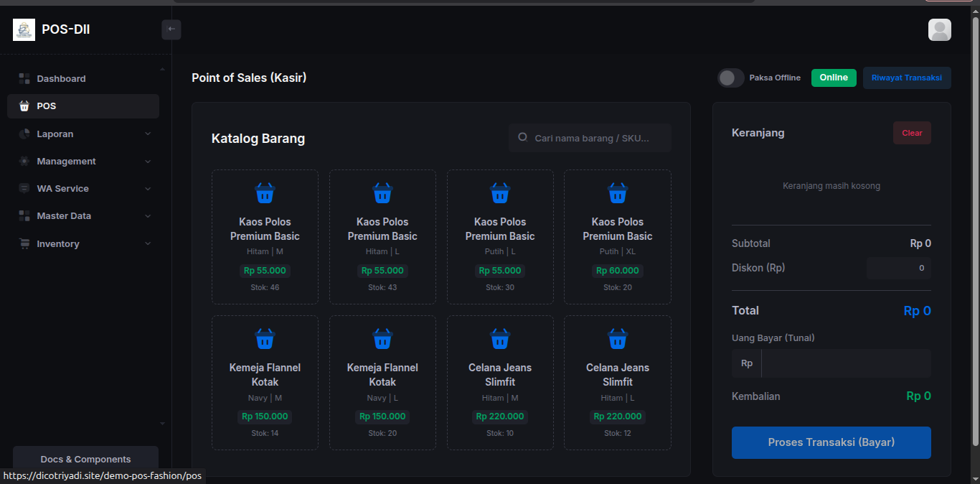The image size is (980, 484).
Task: Click basket icon of Kemeja Navy M
Action: [x=265, y=339]
